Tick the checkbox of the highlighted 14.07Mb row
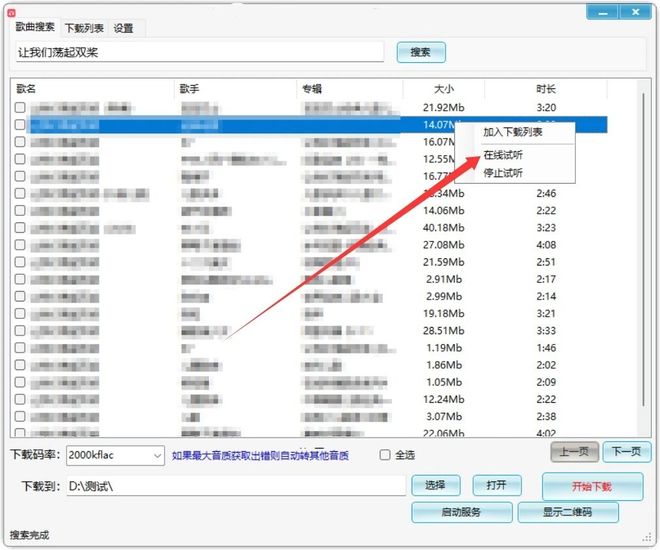Viewport: 660px width, 550px height. (20, 125)
